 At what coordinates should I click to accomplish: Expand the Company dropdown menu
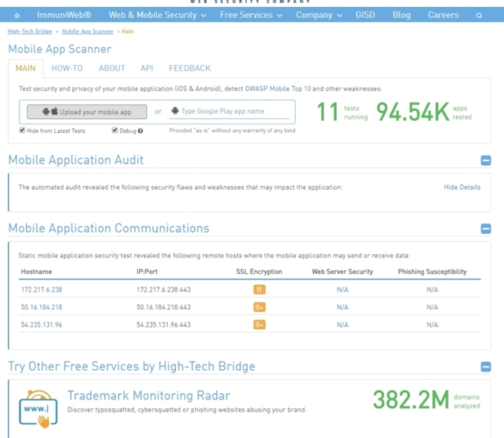point(318,15)
